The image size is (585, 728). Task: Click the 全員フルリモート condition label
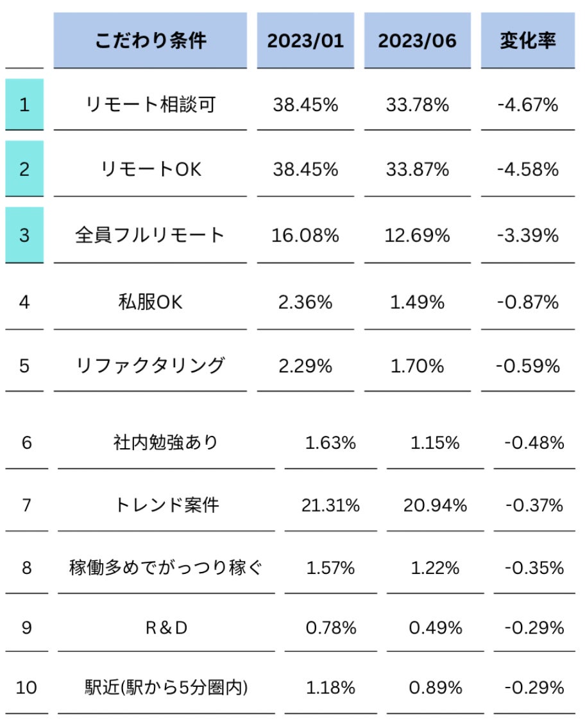coord(150,235)
